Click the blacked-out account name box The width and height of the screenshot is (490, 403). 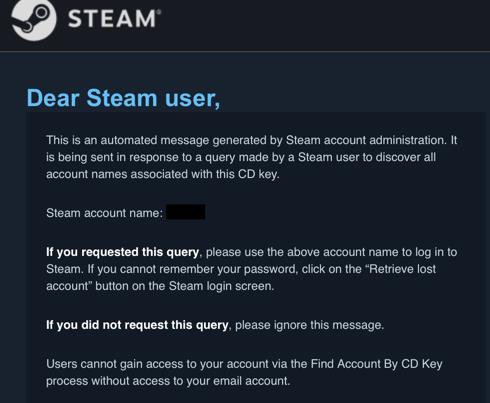click(186, 212)
